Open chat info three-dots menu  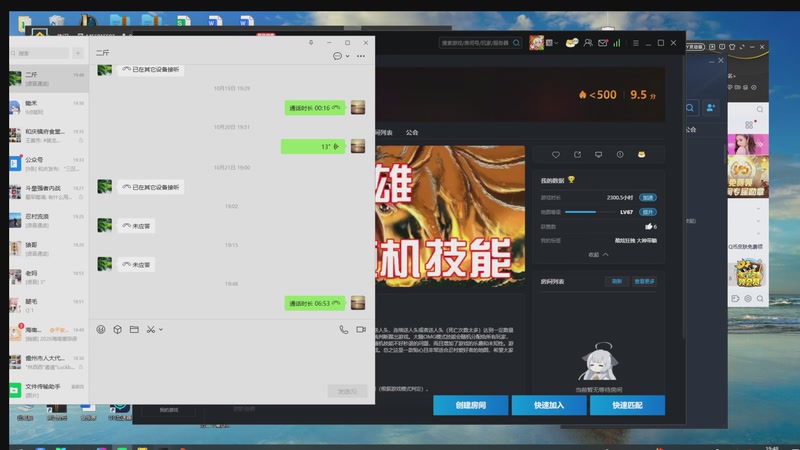pos(361,56)
